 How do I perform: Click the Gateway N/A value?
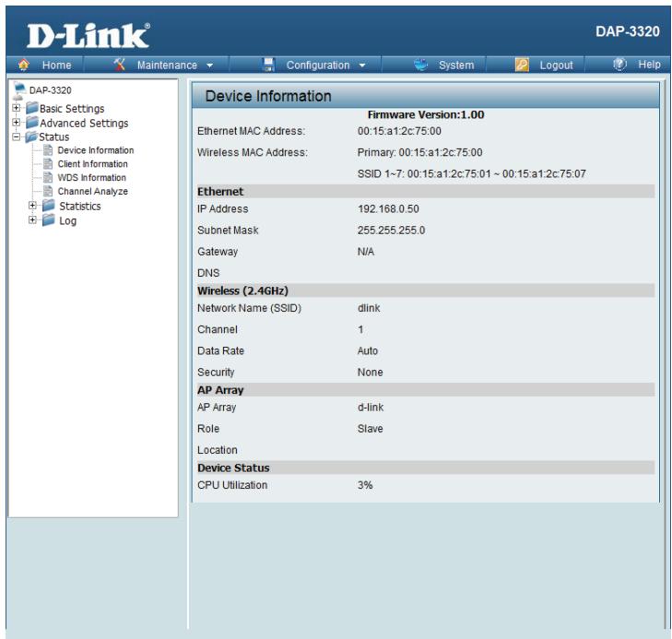tap(366, 252)
